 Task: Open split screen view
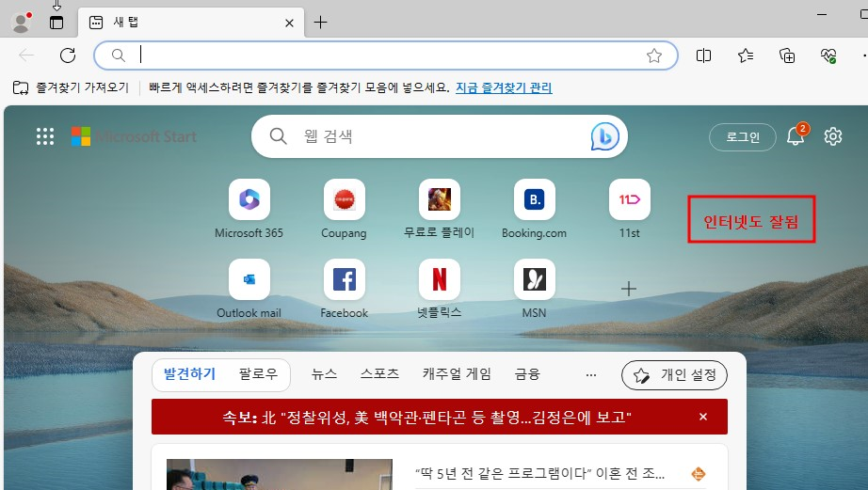pyautogui.click(x=703, y=55)
